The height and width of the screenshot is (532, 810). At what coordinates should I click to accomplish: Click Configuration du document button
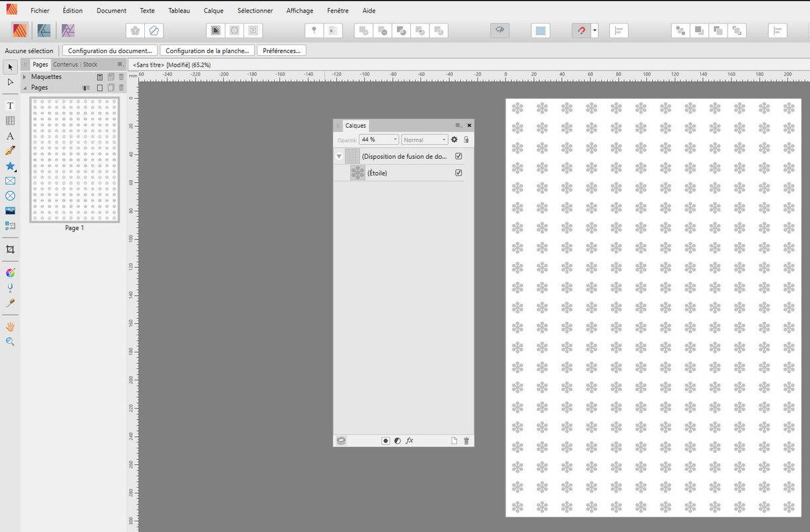[x=110, y=51]
